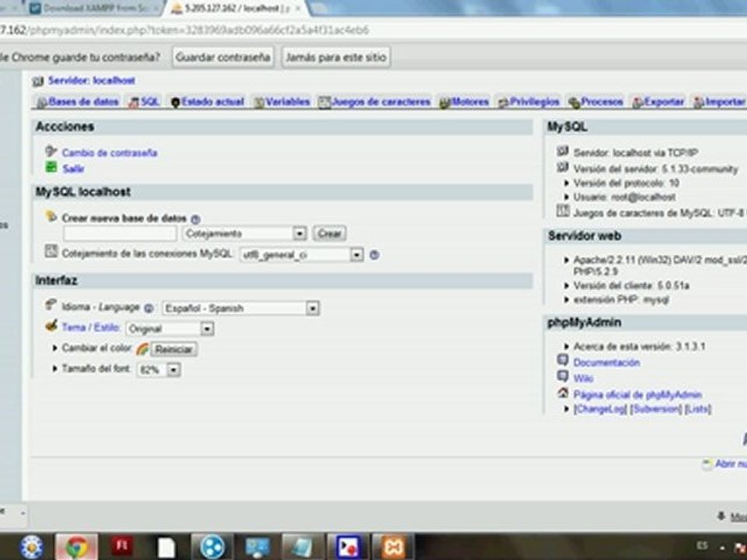Image resolution: width=747 pixels, height=560 pixels.
Task: Open the SQL tab
Action: tap(145, 102)
